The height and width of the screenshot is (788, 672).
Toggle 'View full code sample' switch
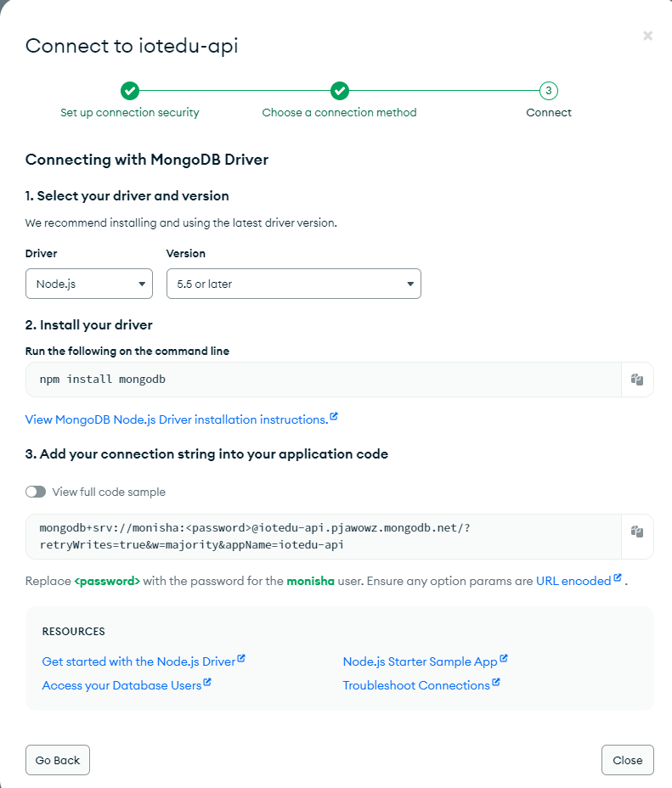36,492
